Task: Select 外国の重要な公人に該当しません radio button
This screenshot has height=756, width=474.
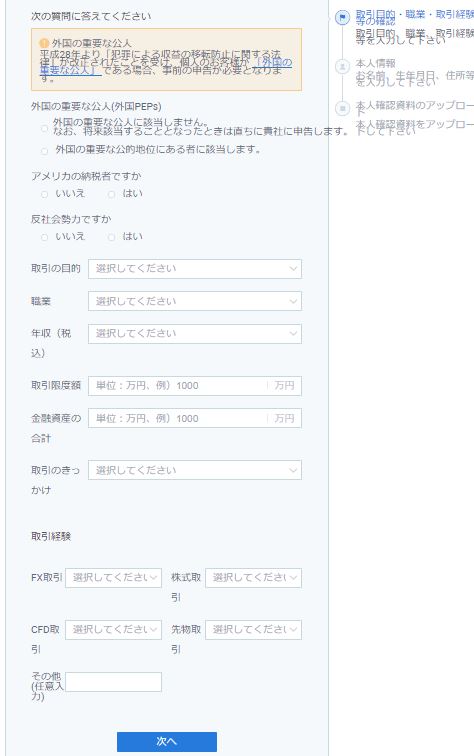Action: pos(44,128)
